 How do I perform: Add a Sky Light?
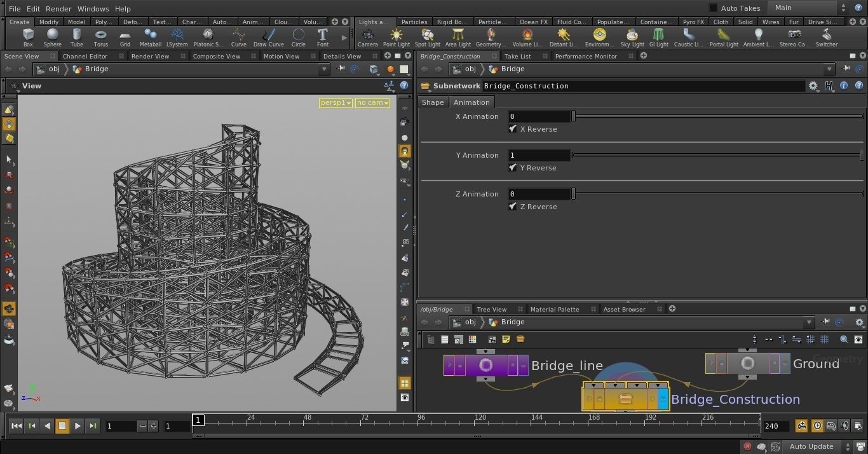coord(632,38)
